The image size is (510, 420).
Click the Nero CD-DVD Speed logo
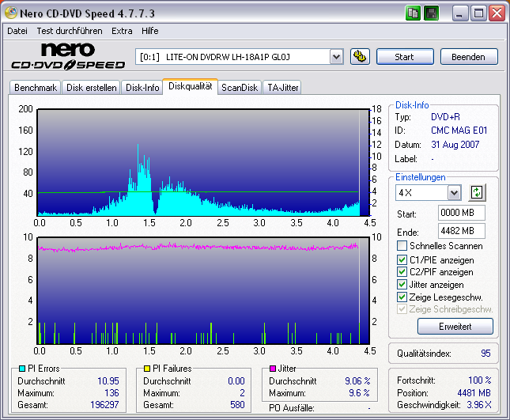[68, 56]
